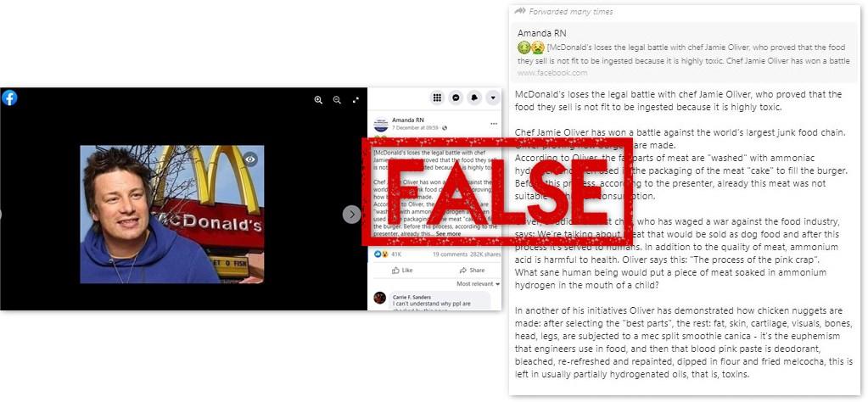Expand the post with See more

[x=448, y=234]
